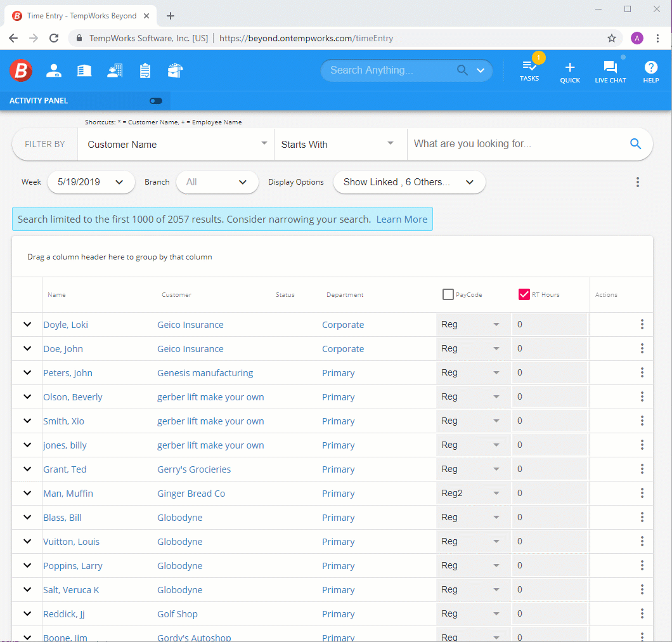Expand the Search Anything options chevron
The width and height of the screenshot is (672, 642).
[481, 70]
